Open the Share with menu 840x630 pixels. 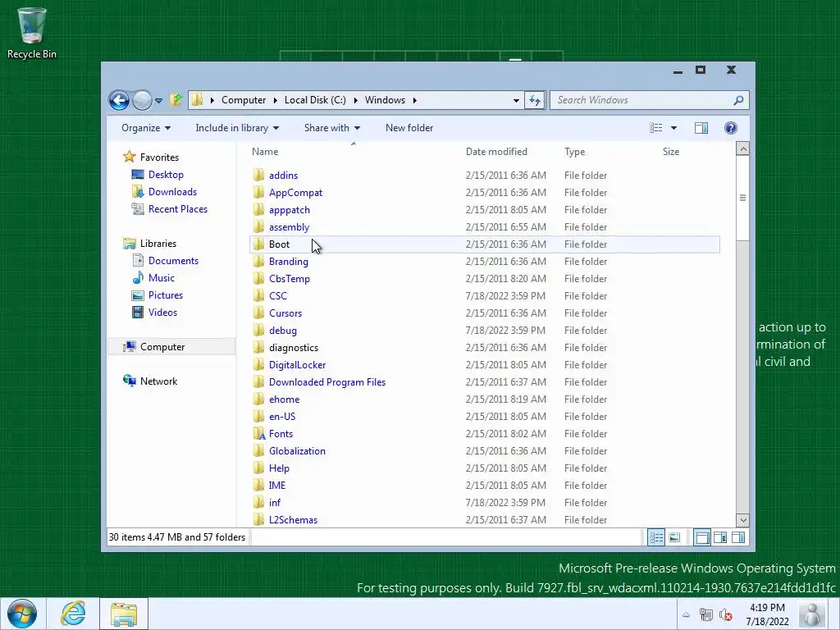point(332,128)
